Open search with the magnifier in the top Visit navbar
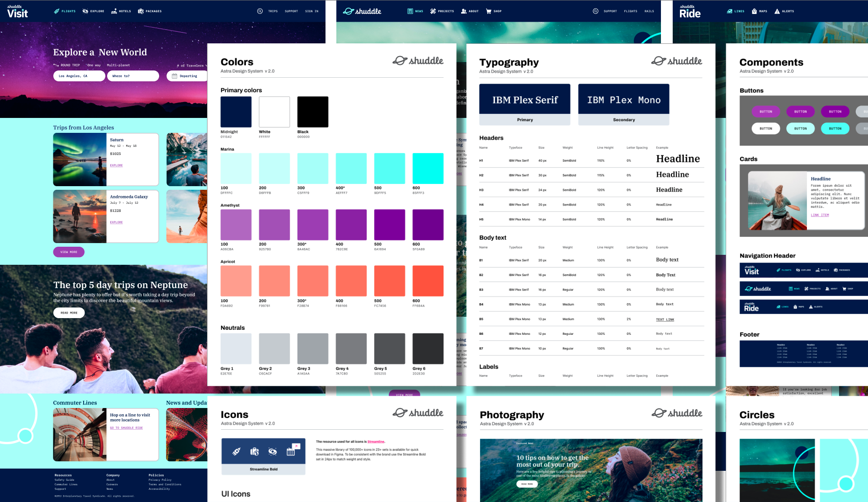This screenshot has width=868, height=502. 260,11
